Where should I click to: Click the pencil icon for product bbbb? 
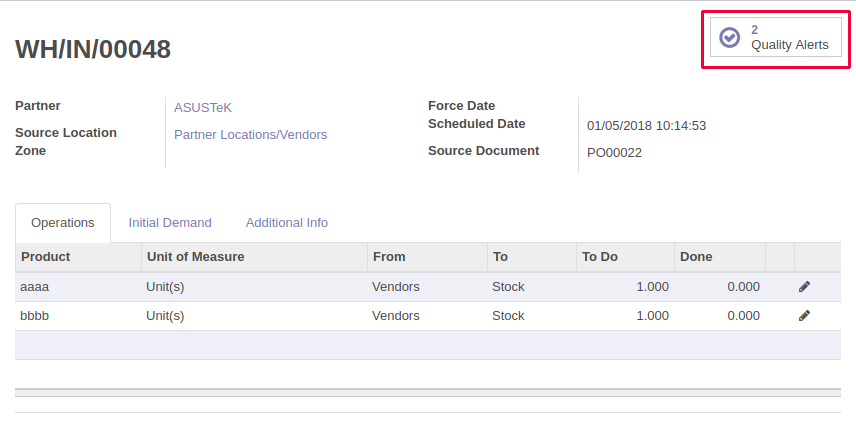pos(804,316)
